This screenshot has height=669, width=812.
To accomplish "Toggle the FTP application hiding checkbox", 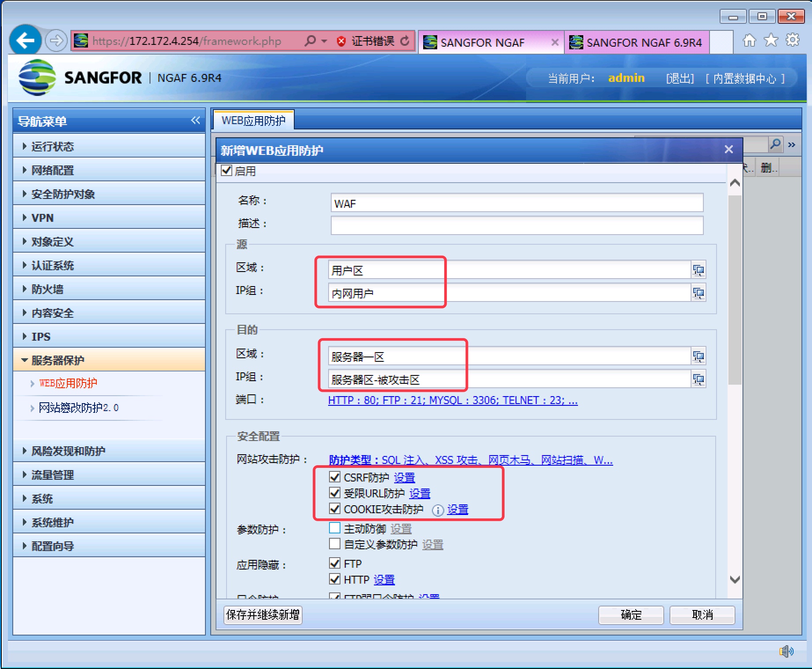I will pos(335,563).
